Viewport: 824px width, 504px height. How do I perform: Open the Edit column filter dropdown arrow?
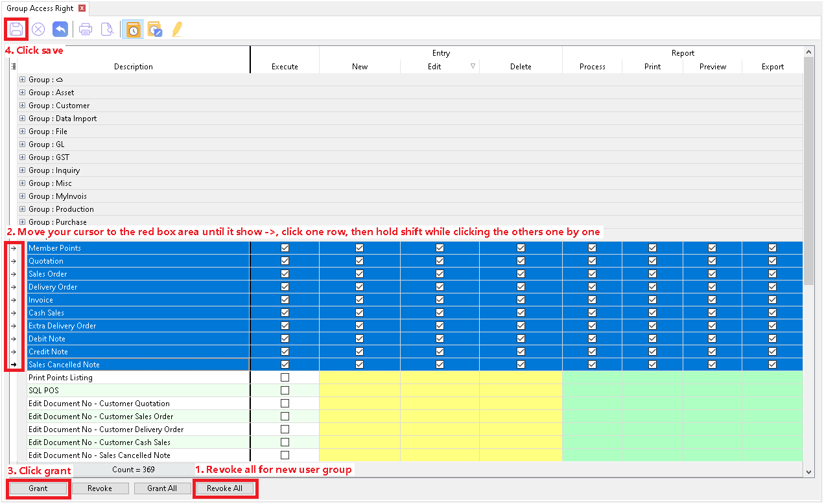point(473,66)
